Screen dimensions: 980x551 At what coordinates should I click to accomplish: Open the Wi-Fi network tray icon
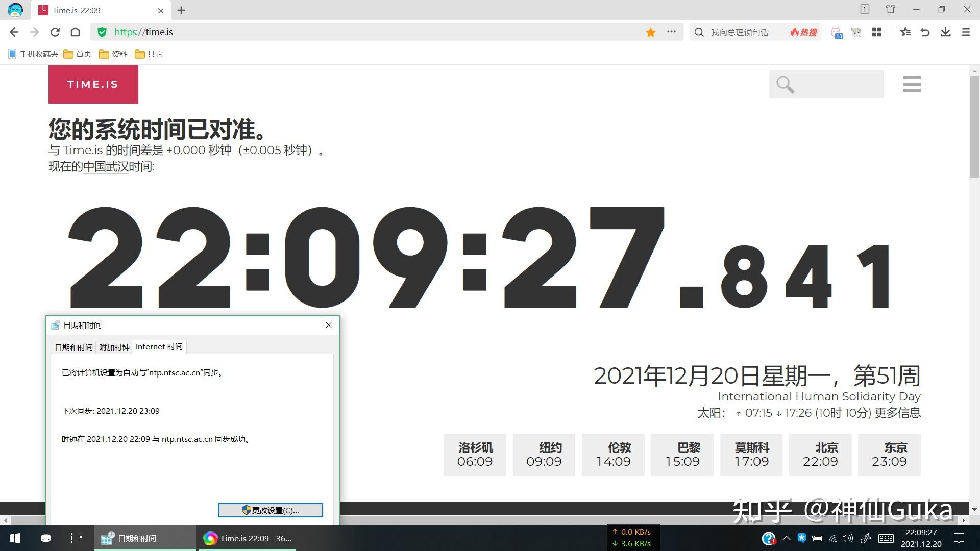point(832,538)
